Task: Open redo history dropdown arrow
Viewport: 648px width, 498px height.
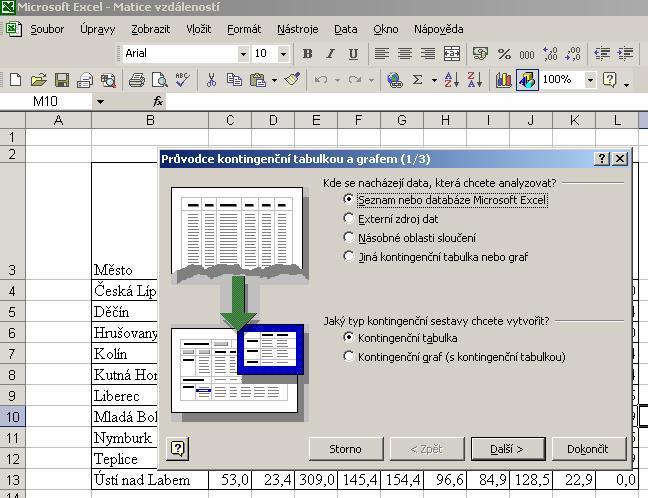Action: (371, 80)
